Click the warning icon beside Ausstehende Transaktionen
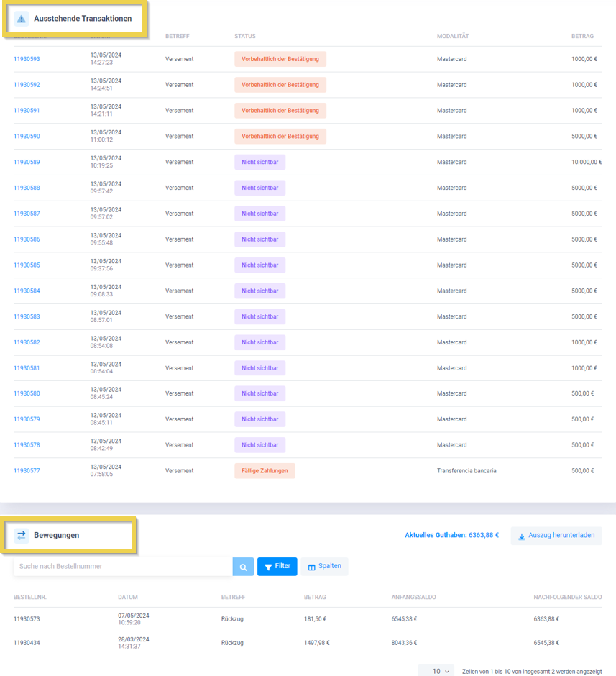The image size is (616, 676). click(x=22, y=19)
